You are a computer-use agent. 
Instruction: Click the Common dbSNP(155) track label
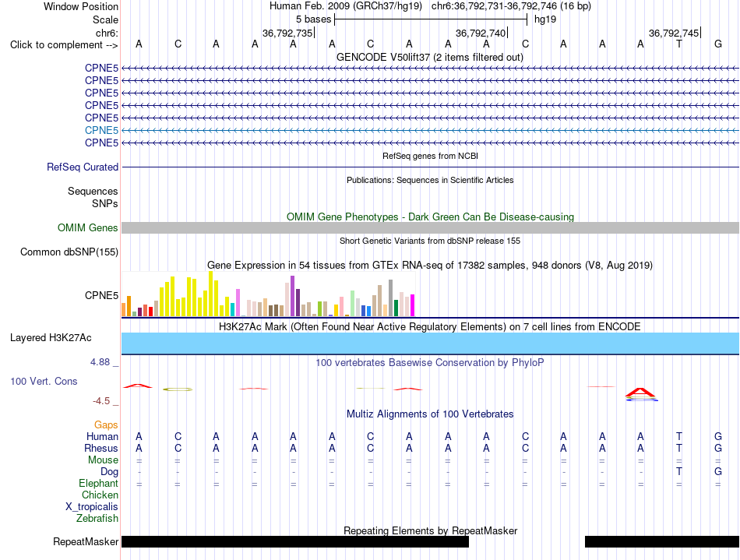69,252
